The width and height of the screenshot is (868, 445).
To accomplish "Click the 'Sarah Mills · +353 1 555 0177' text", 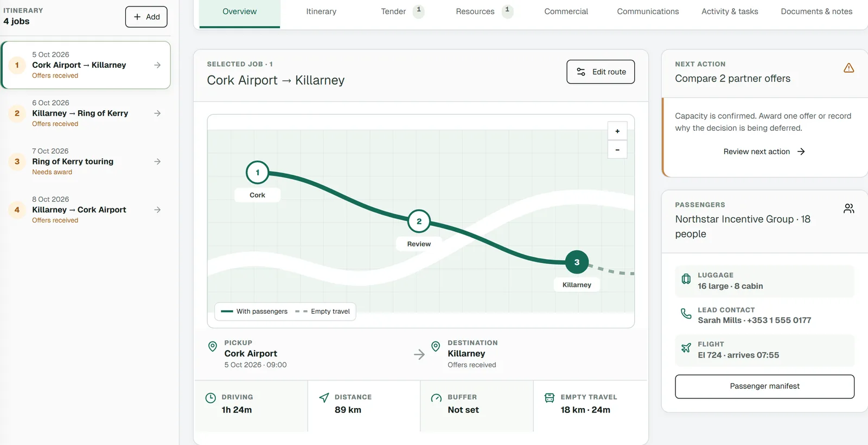I will (754, 320).
